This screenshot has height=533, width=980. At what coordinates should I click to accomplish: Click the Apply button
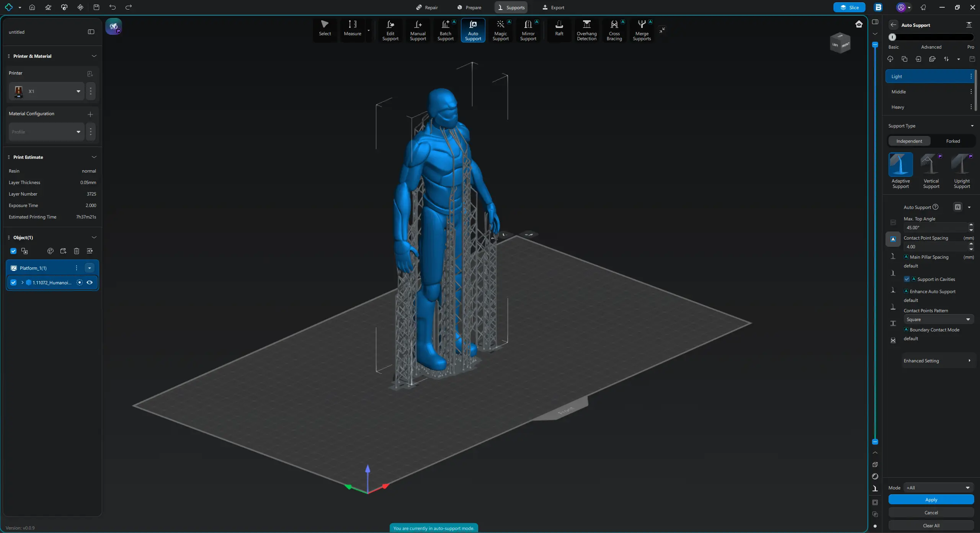click(931, 500)
